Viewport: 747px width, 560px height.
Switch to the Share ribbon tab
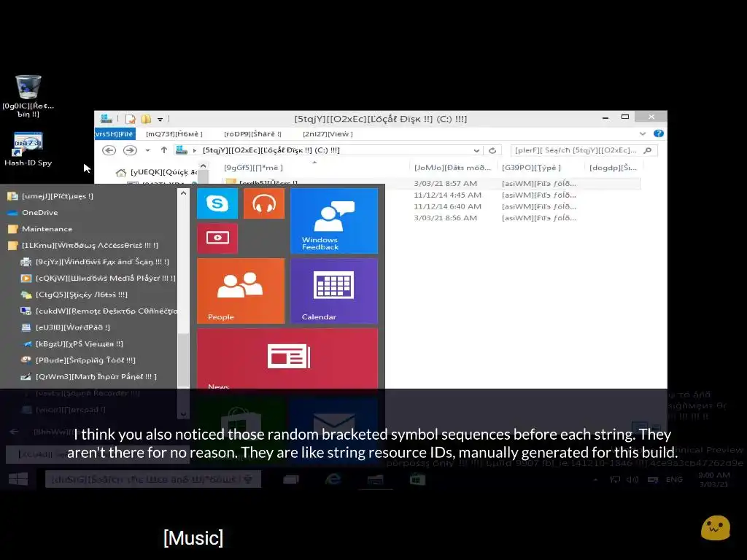252,134
